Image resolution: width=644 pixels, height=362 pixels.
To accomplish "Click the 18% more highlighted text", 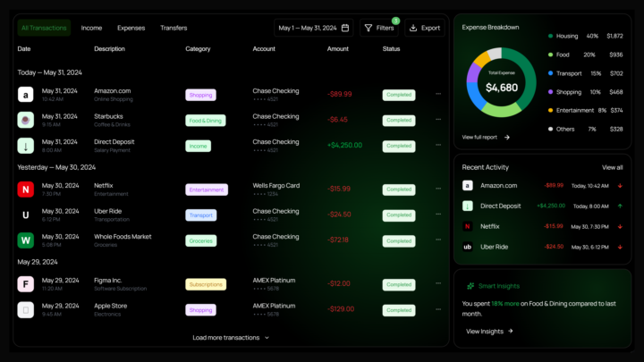I will [x=505, y=304].
